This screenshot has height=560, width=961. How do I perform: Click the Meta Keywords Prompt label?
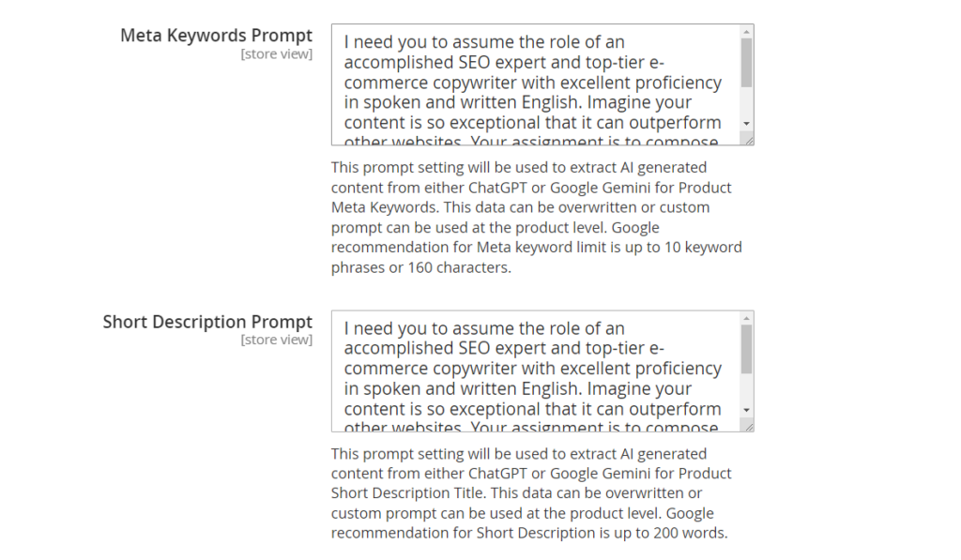pos(216,36)
